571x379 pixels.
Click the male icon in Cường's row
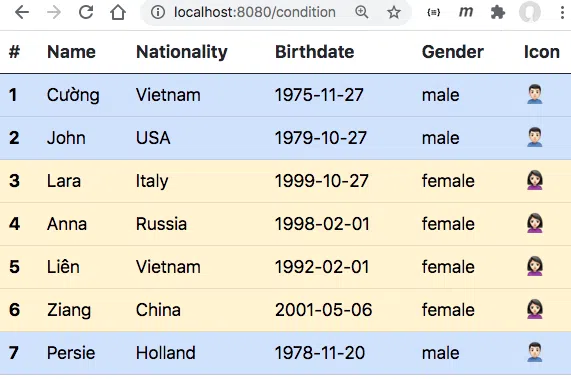[535, 94]
